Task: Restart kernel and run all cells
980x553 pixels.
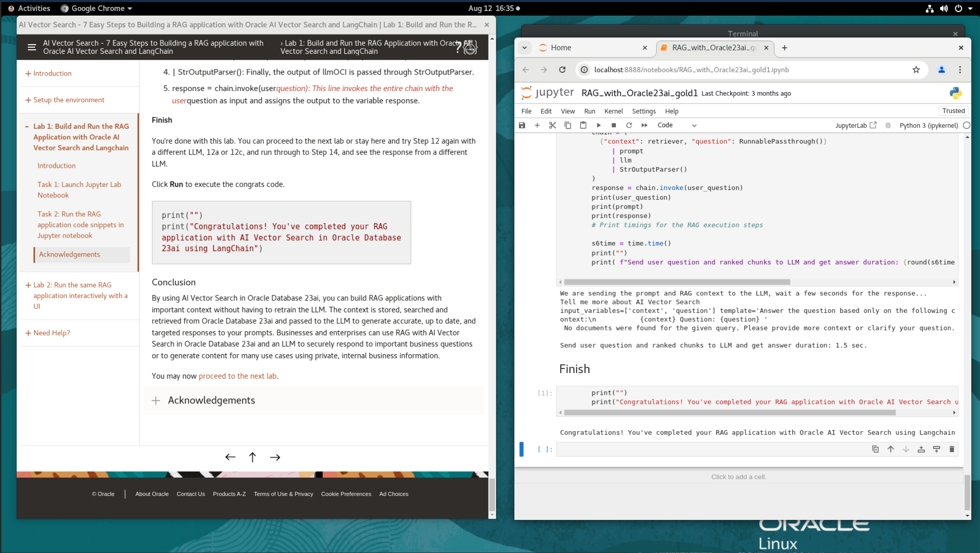Action: [644, 125]
